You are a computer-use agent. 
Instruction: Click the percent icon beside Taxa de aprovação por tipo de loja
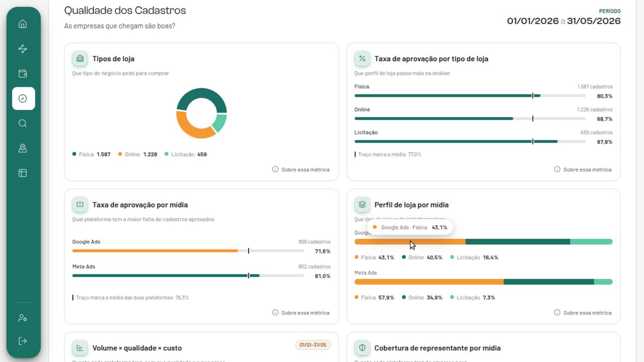point(362,59)
